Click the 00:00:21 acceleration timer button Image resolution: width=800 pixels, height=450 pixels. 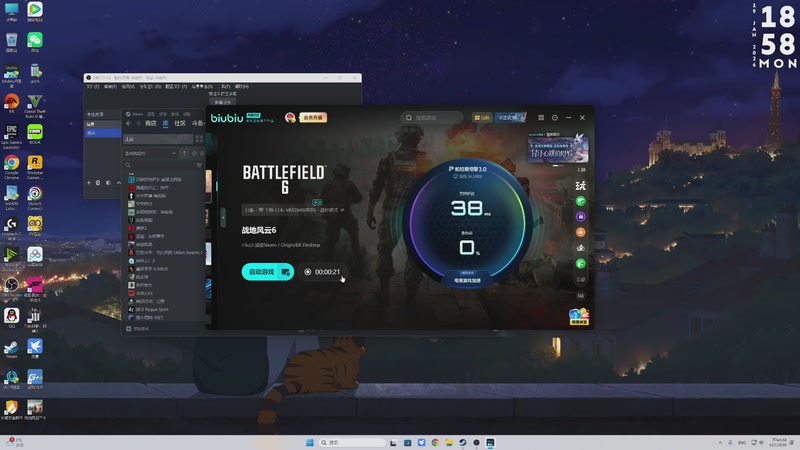322,272
